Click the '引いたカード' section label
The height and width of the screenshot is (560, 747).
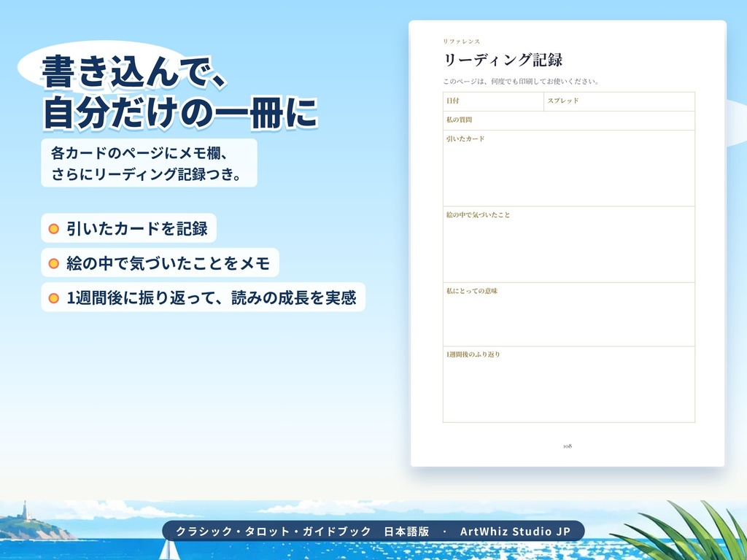click(465, 139)
